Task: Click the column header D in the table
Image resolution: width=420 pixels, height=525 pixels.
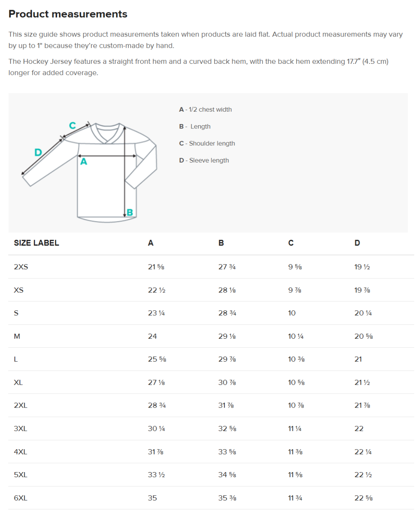Action: point(357,243)
